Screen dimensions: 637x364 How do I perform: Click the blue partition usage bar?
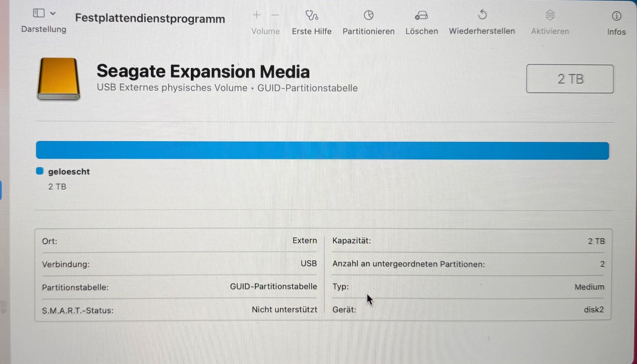pyautogui.click(x=322, y=150)
